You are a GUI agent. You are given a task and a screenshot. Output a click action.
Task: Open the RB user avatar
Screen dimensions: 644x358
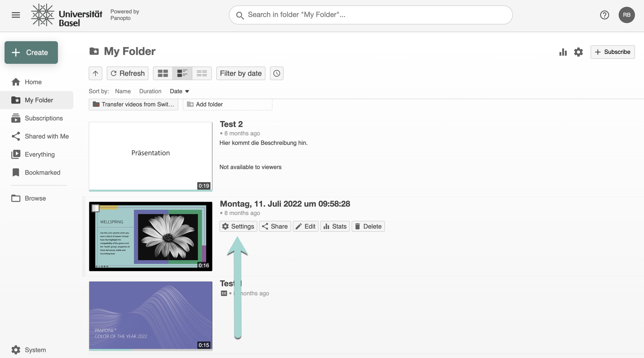[x=627, y=15]
